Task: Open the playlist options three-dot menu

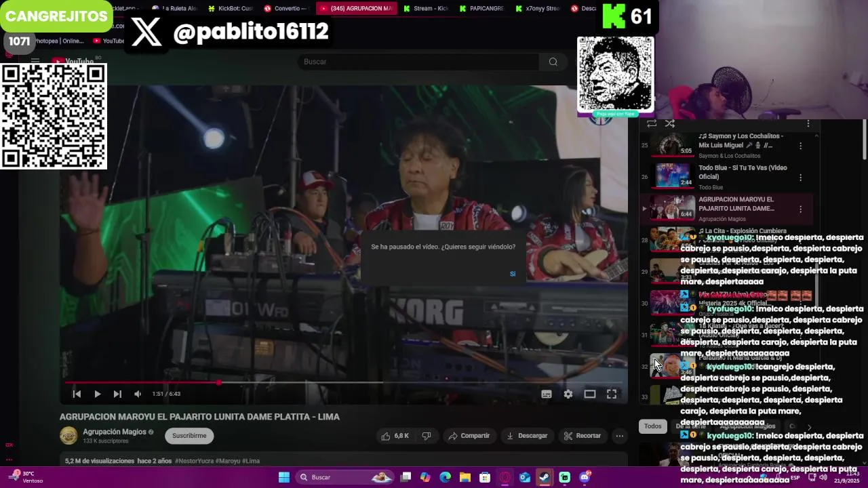Action: tap(808, 123)
